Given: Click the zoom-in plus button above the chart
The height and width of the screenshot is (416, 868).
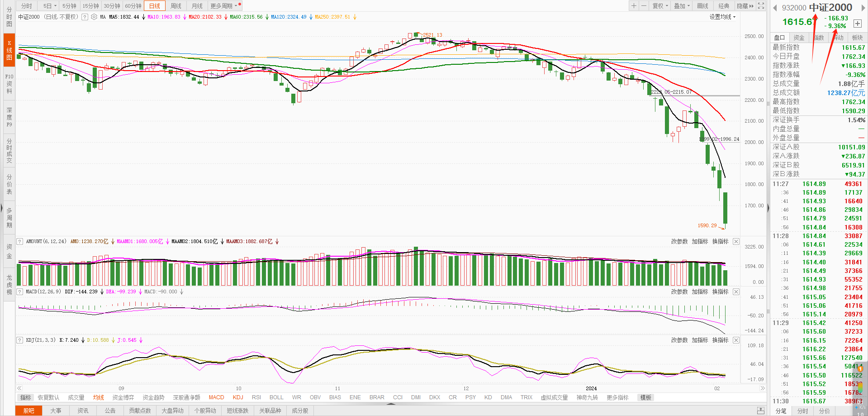Looking at the screenshot, I should [x=634, y=6].
